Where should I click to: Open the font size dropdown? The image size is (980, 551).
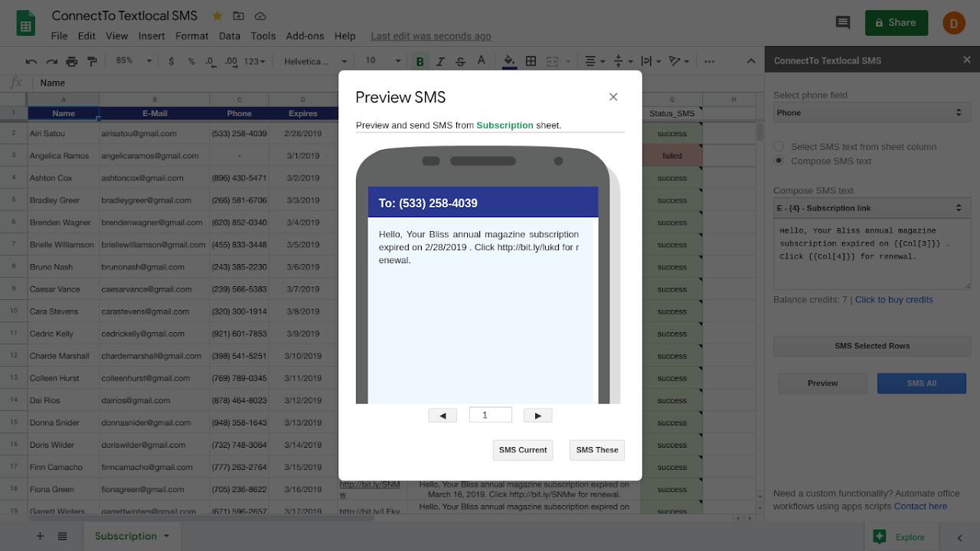(x=383, y=61)
